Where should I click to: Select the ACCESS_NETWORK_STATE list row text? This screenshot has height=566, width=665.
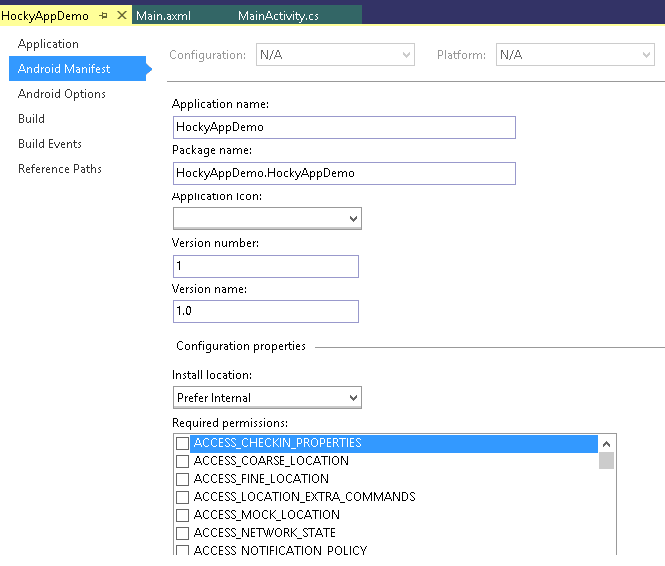coord(265,533)
